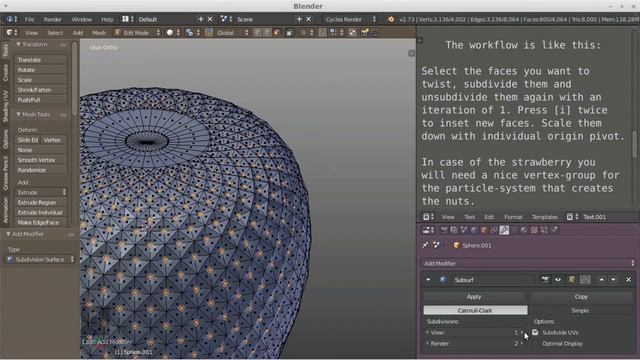Open the Global transform orientation dropdown

click(232, 33)
